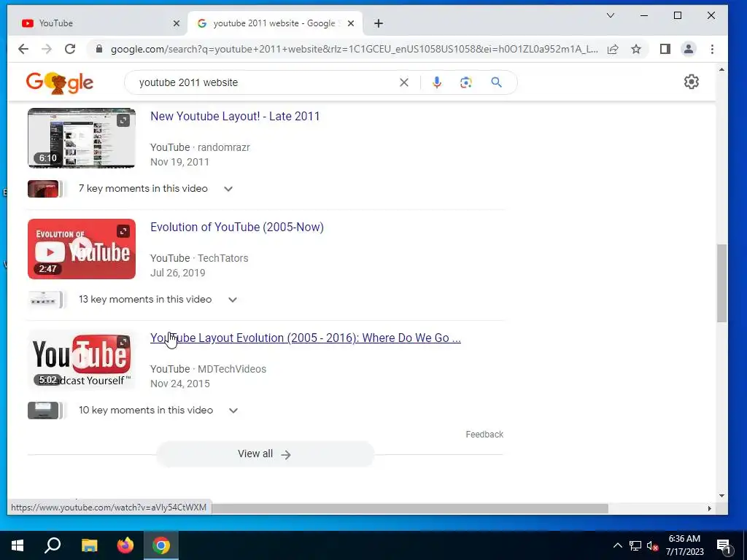Open the tab search down arrow
747x560 pixels.
611,16
